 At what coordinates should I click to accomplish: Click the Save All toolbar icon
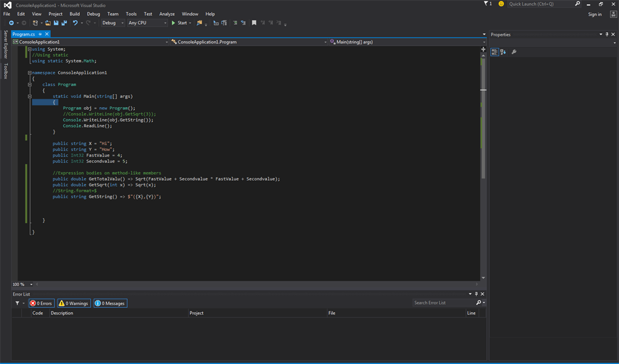pos(64,23)
